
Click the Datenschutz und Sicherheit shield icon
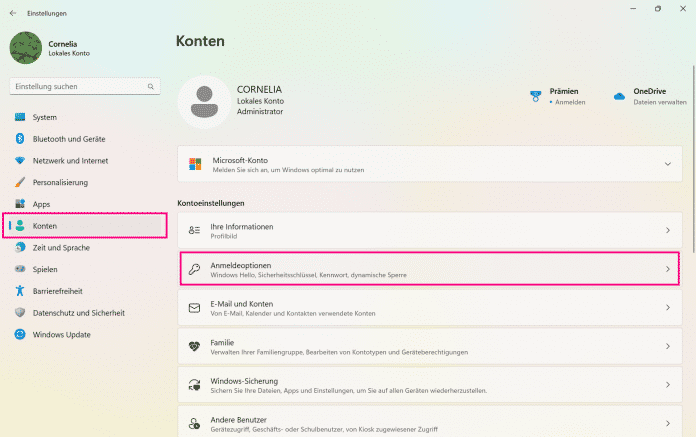[19, 312]
